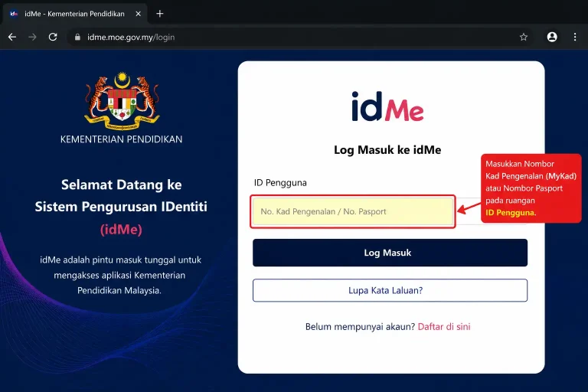Click the Log Masuk ke idMe heading
This screenshot has width=588, height=392.
coord(387,150)
